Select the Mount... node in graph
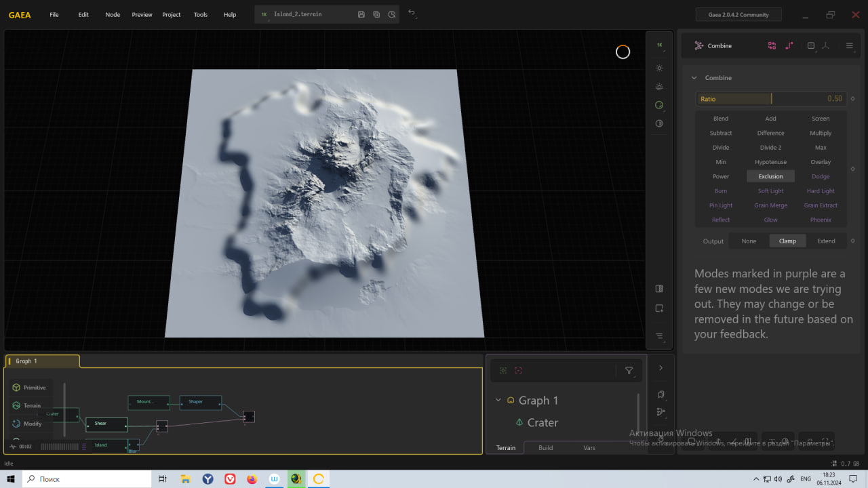The width and height of the screenshot is (868, 488). click(x=149, y=403)
